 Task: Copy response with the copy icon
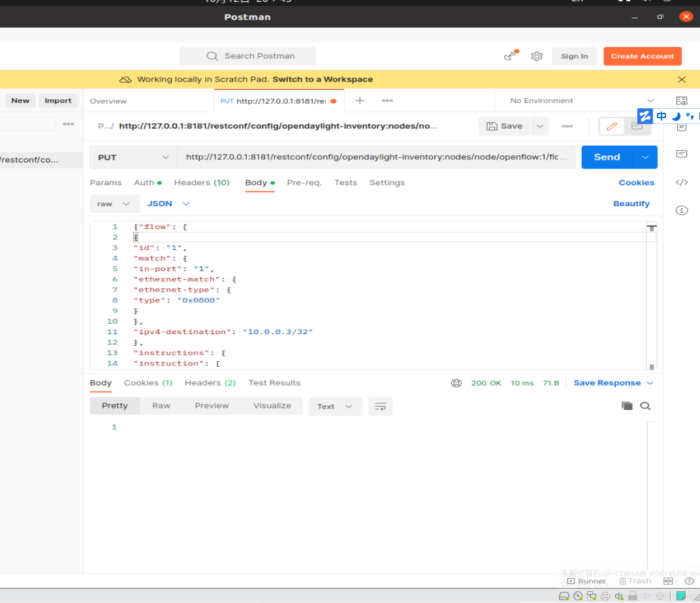627,406
